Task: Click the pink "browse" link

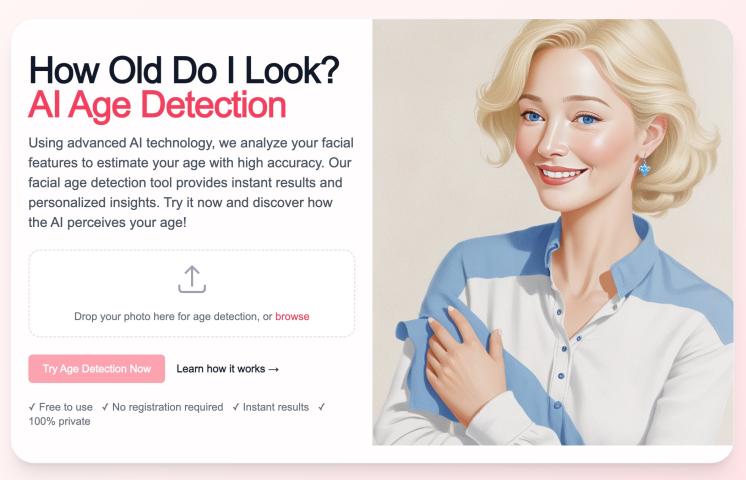Action: [x=292, y=316]
